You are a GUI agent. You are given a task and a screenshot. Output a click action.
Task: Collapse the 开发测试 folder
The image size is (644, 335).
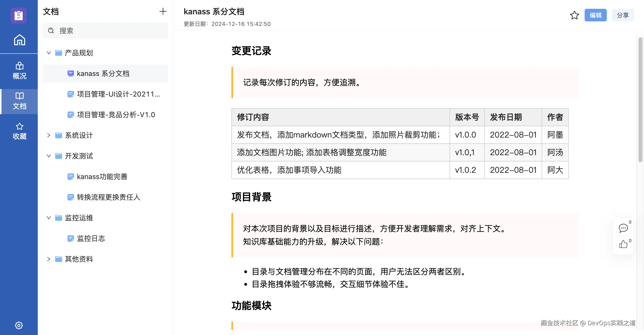pos(49,156)
